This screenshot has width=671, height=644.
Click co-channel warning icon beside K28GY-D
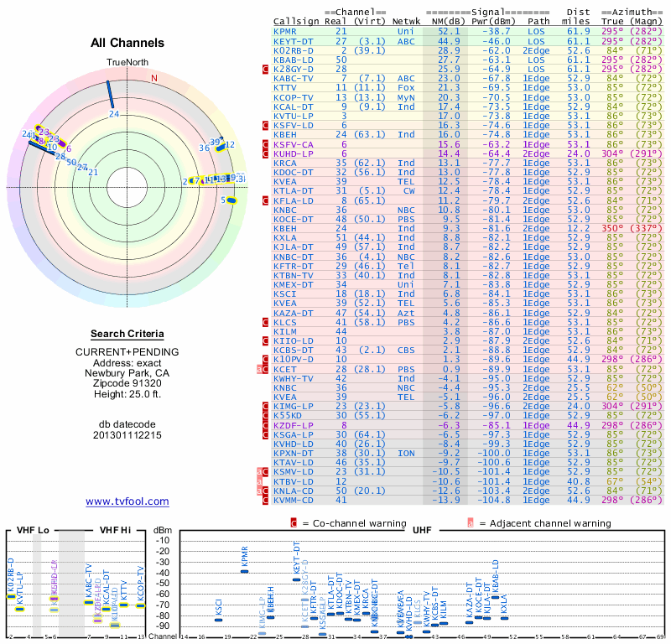coord(265,70)
